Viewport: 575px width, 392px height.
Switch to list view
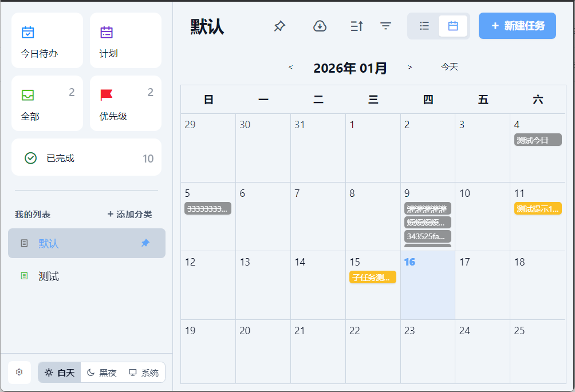tap(424, 26)
